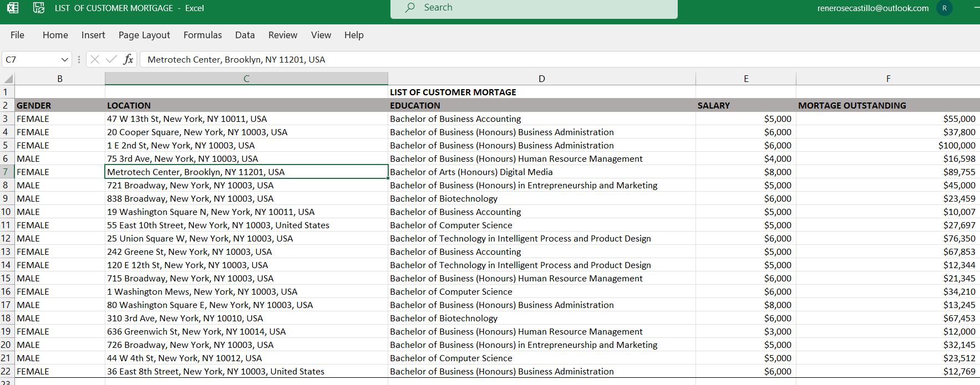
Task: Click the SALARY header cell
Action: (x=745, y=105)
